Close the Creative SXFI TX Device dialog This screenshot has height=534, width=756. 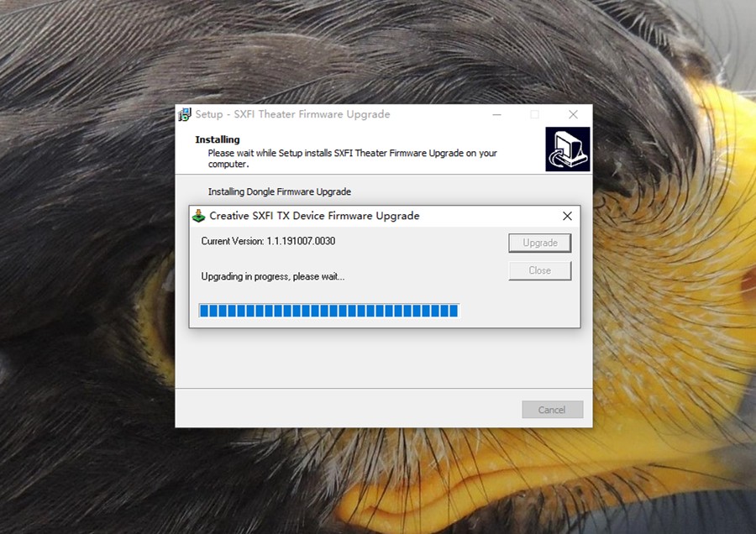[x=567, y=216]
